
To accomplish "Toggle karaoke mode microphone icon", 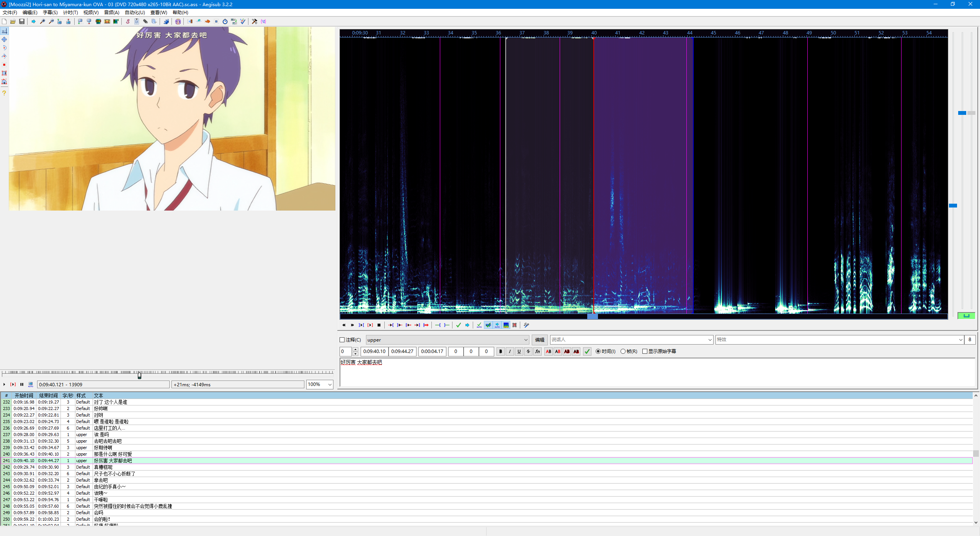I will [x=526, y=325].
